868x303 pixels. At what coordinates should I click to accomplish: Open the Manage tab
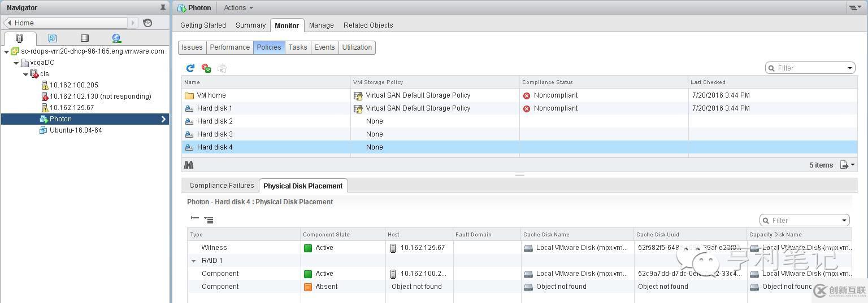[x=321, y=25]
